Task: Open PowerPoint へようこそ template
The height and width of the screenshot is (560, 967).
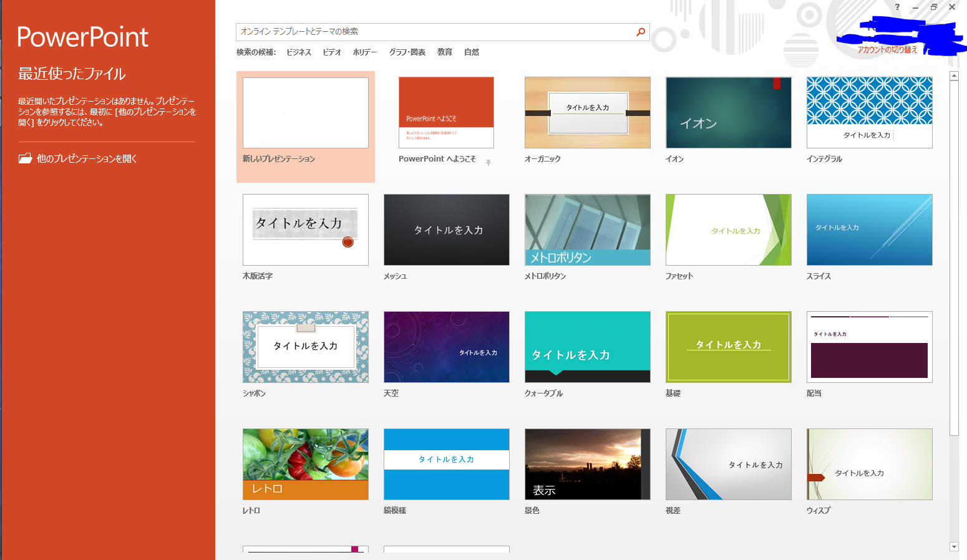Action: point(446,113)
